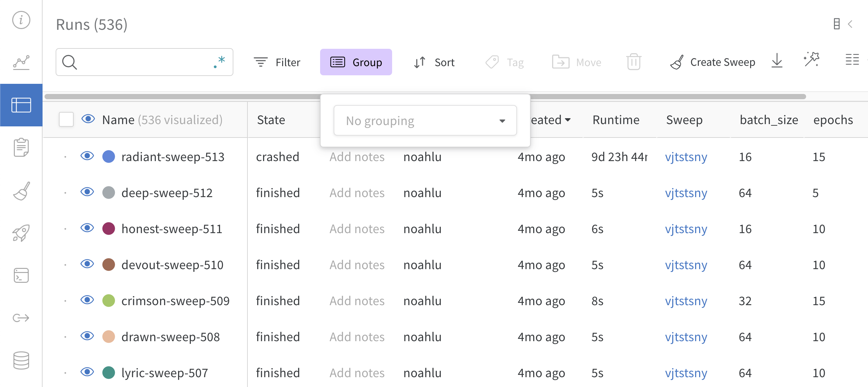Viewport: 868px width, 387px height.
Task: Open the vjtstsny sweep link for deep-sweep-512
Action: point(686,193)
